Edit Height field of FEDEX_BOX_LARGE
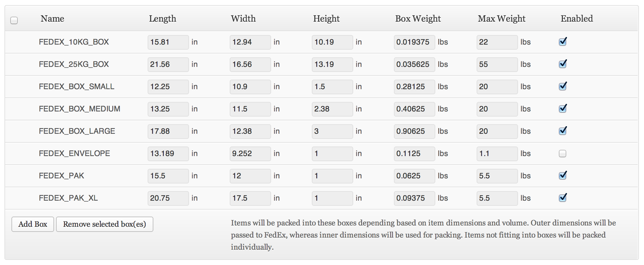 332,131
